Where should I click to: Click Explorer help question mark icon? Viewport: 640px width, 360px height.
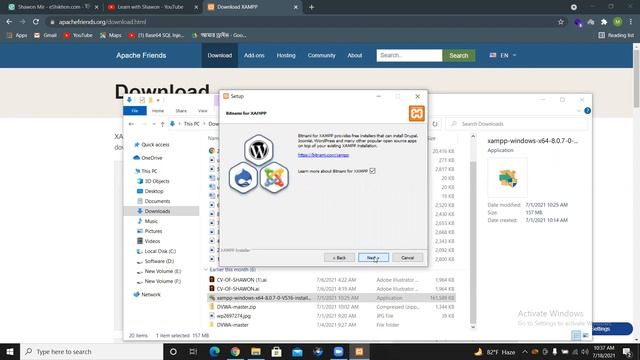pyautogui.click(x=587, y=111)
